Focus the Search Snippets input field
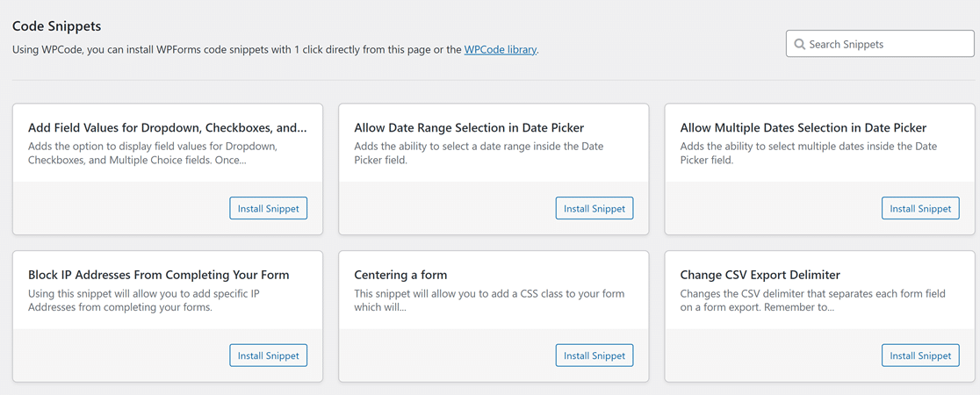 887,44
